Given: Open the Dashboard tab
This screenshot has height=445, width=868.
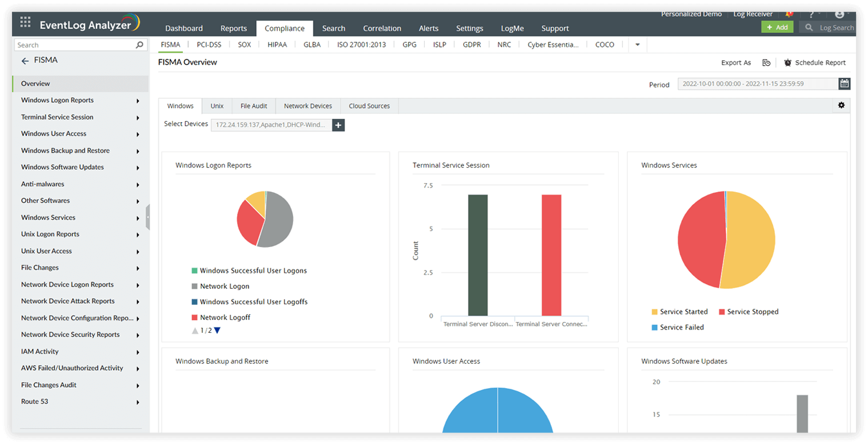Looking at the screenshot, I should tap(184, 28).
